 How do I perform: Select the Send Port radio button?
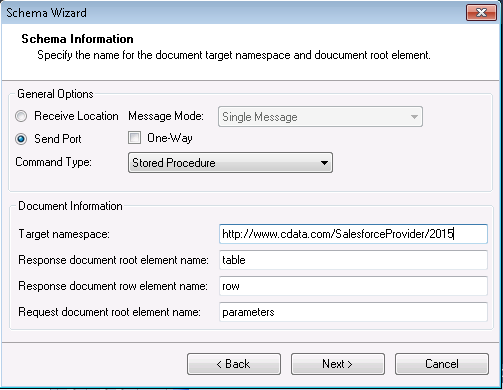tap(21, 139)
